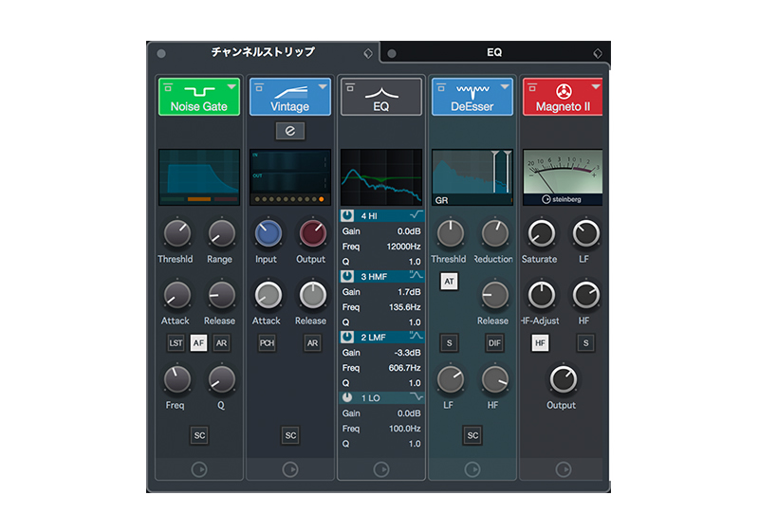Toggle the 3 HMF band power button
The height and width of the screenshot is (532, 759).
pos(347,276)
